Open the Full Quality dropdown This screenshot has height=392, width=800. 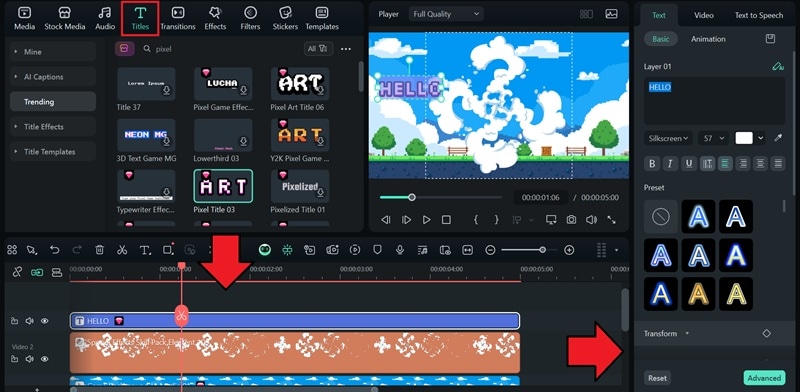click(446, 14)
